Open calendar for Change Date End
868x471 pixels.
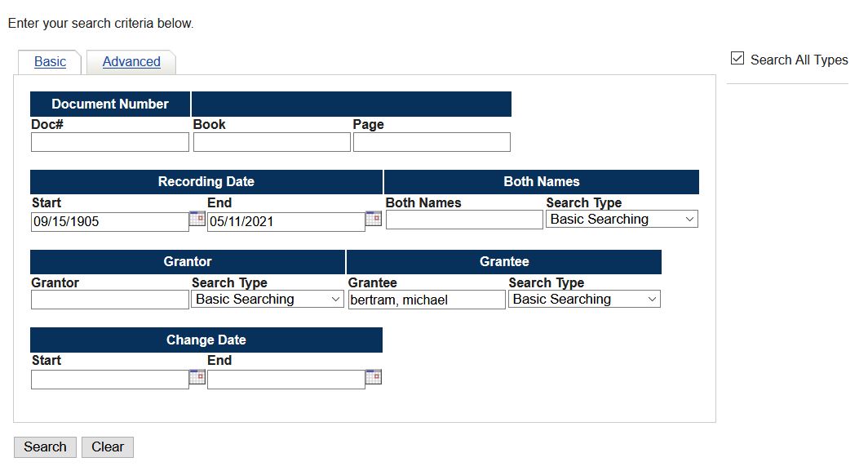pos(373,377)
